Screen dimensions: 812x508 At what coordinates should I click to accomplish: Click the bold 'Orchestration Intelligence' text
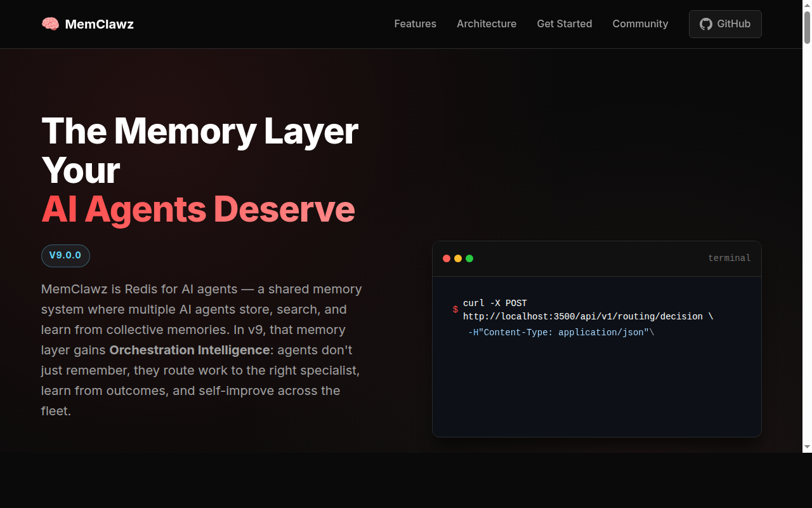pos(190,350)
